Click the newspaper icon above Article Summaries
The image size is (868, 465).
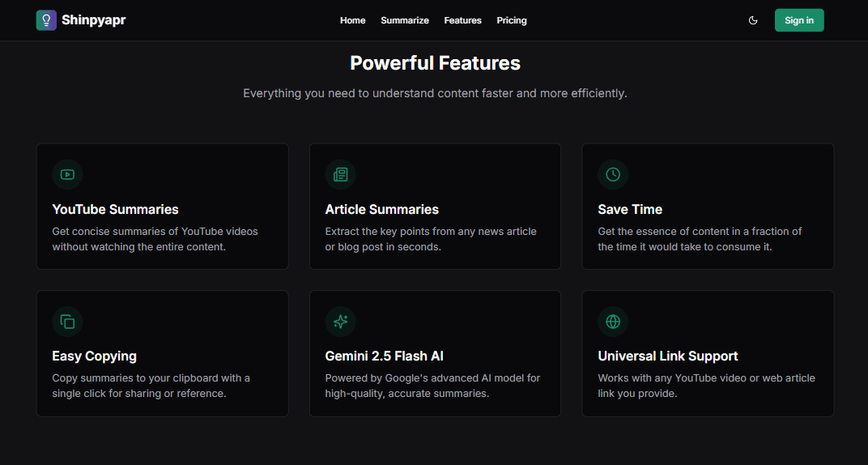341,174
